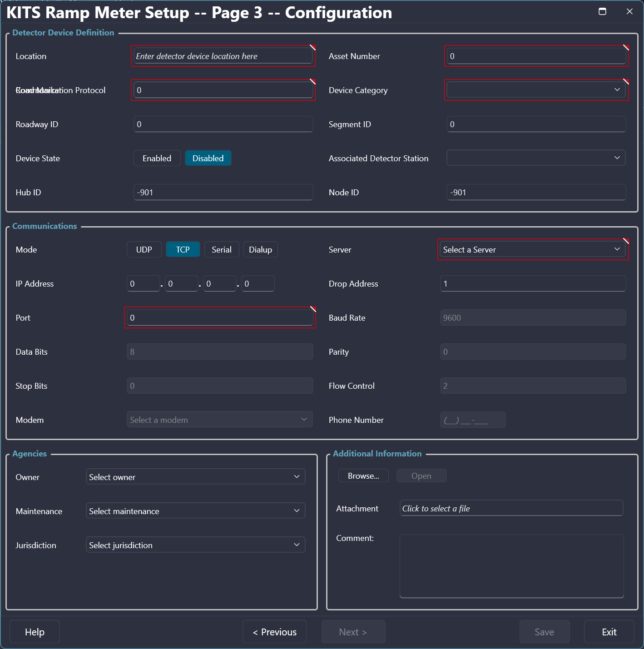This screenshot has height=649, width=644.
Task: Expand the Associated Detector Station dropdown
Action: [x=536, y=158]
